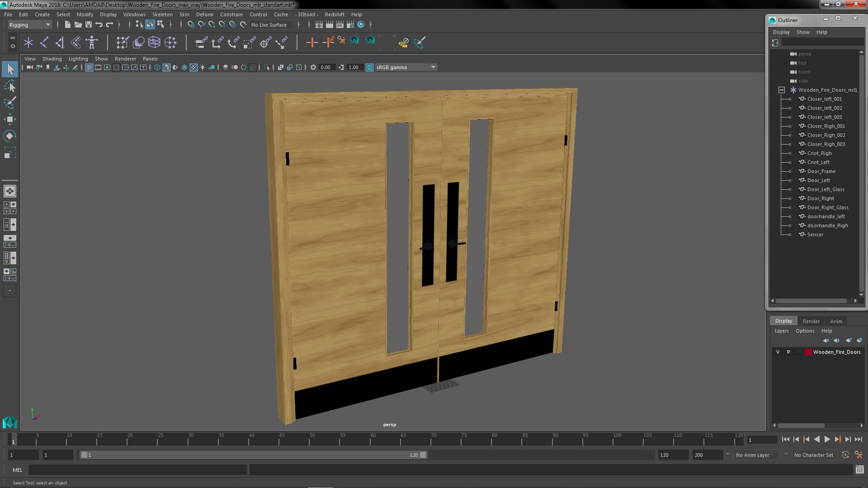The width and height of the screenshot is (868, 488).
Task: Select Door_Frame in the Outliner
Action: pos(821,171)
